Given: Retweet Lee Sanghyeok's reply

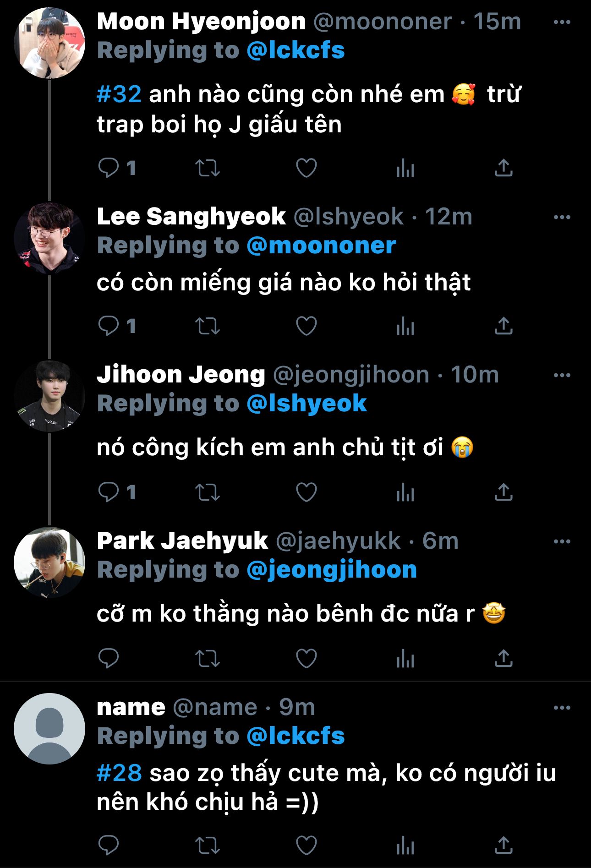Looking at the screenshot, I should pyautogui.click(x=208, y=326).
